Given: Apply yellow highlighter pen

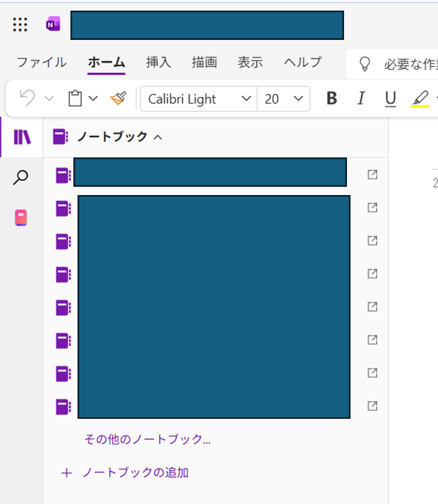Looking at the screenshot, I should click(x=420, y=99).
